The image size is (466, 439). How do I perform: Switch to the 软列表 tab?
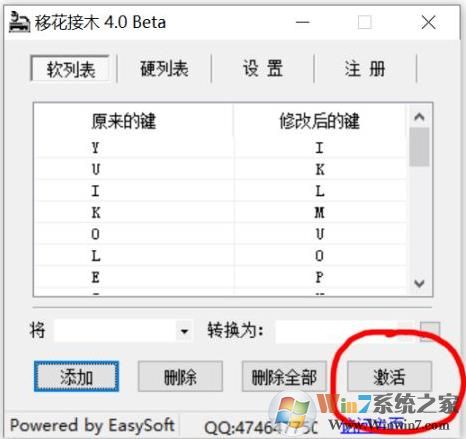[70, 69]
